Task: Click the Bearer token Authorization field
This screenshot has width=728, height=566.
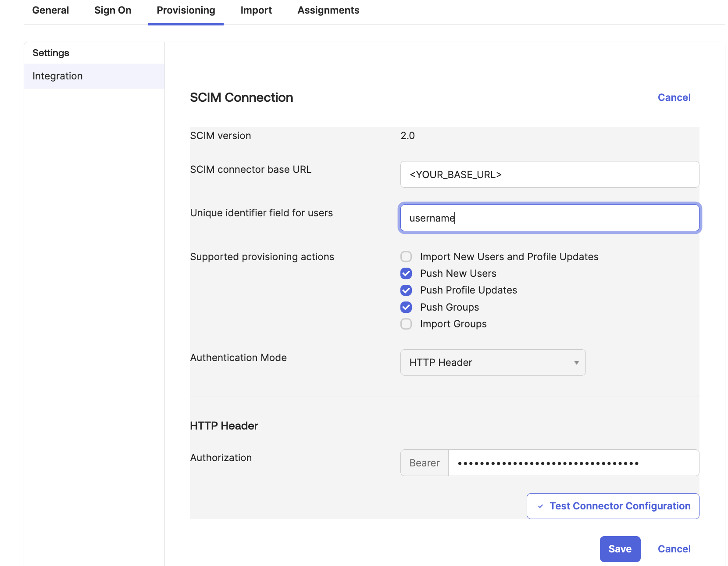Action: 573,463
